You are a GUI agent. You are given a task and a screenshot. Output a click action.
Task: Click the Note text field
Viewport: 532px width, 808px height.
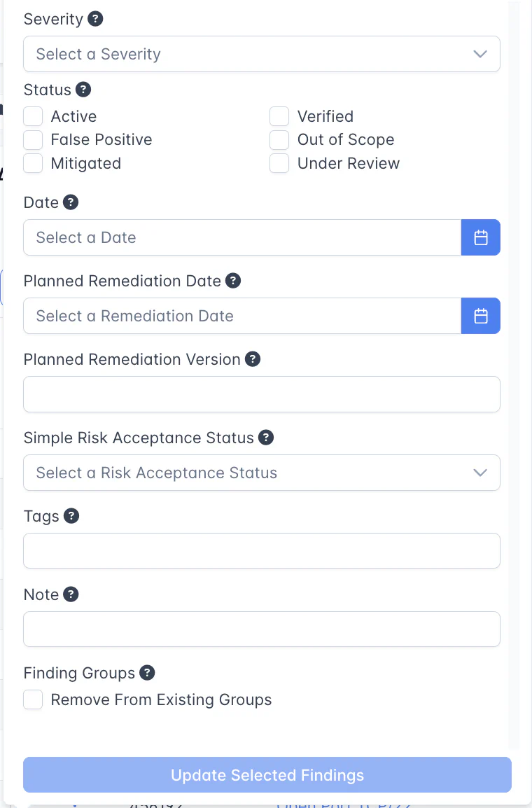click(x=261, y=629)
